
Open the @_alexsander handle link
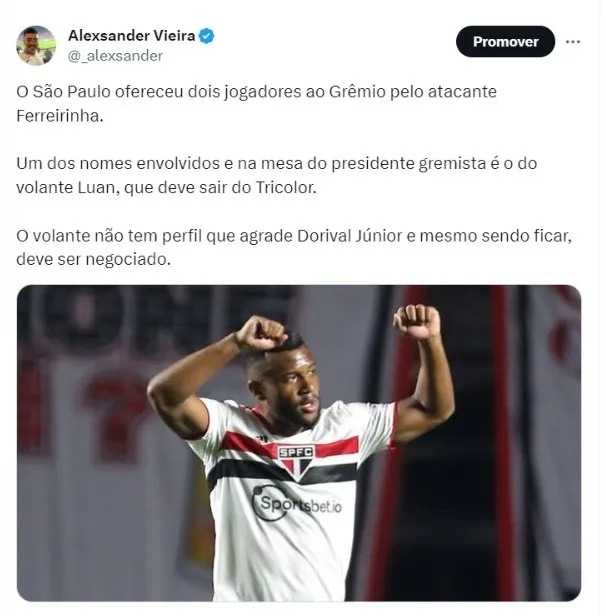115,56
